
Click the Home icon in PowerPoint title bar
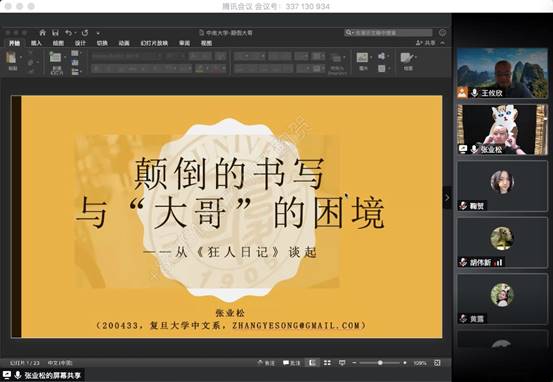point(42,33)
